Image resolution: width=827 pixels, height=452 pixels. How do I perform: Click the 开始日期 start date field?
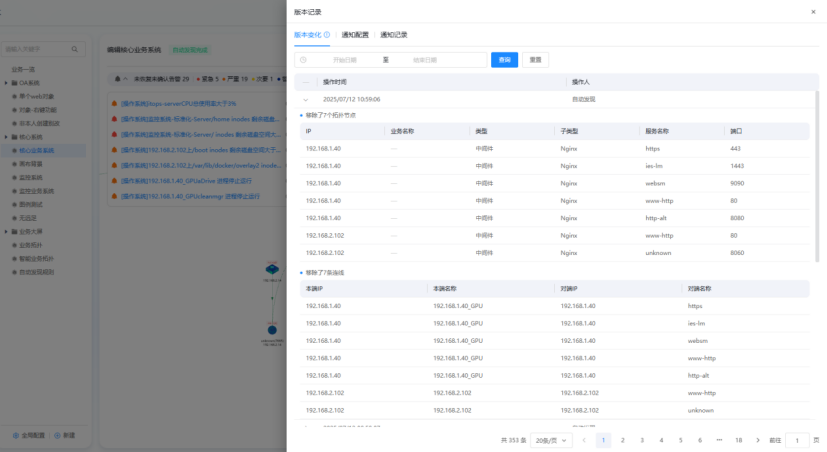(345, 60)
